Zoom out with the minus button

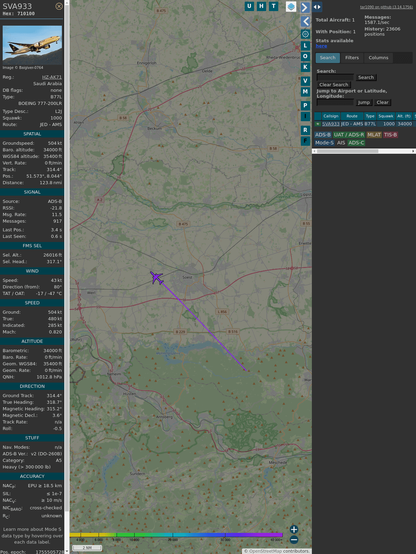pos(294,540)
